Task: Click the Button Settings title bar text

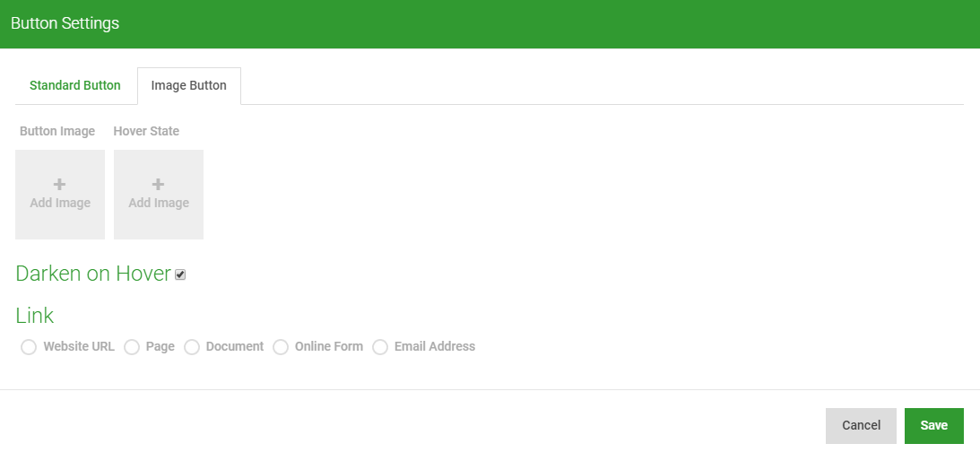Action: 65,24
